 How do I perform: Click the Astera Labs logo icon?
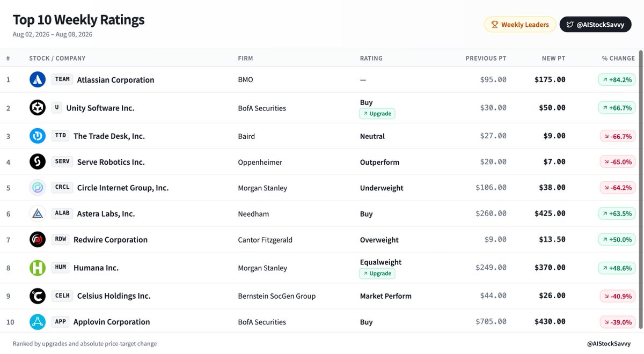point(38,213)
